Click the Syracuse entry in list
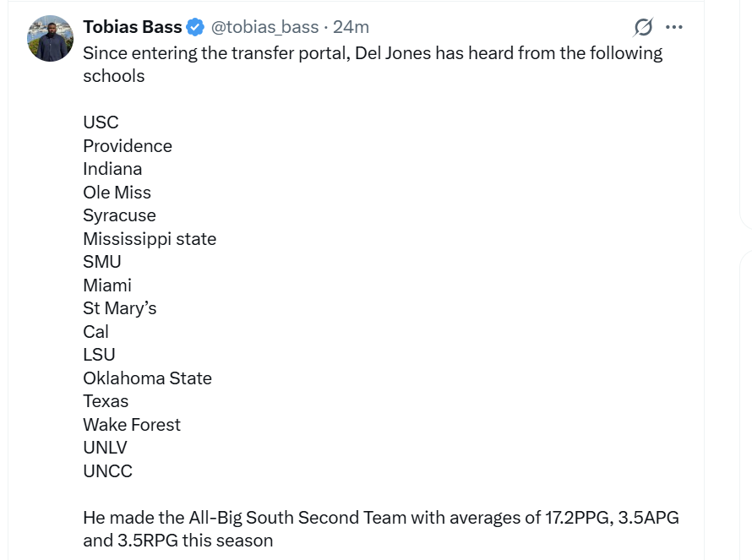Image resolution: width=752 pixels, height=560 pixels. [x=119, y=215]
